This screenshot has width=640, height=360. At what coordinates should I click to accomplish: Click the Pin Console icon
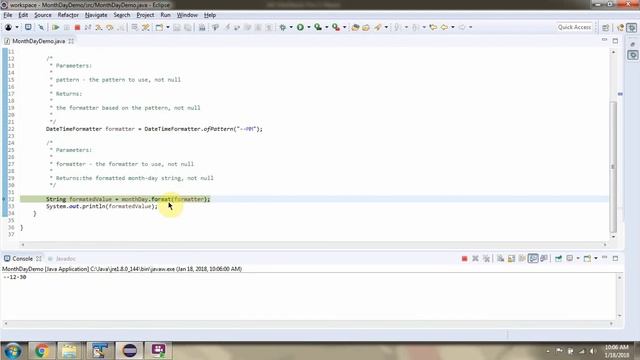pyautogui.click(x=558, y=258)
